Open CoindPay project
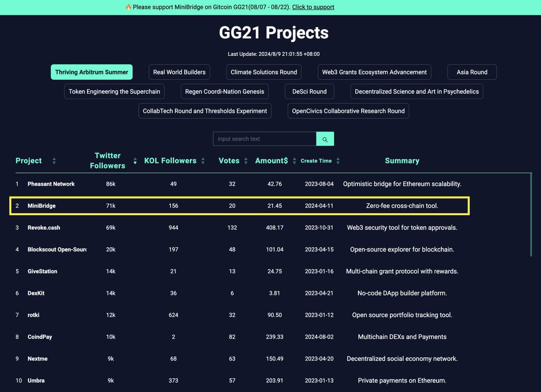Screen dimensions: 541x392 click(40, 337)
